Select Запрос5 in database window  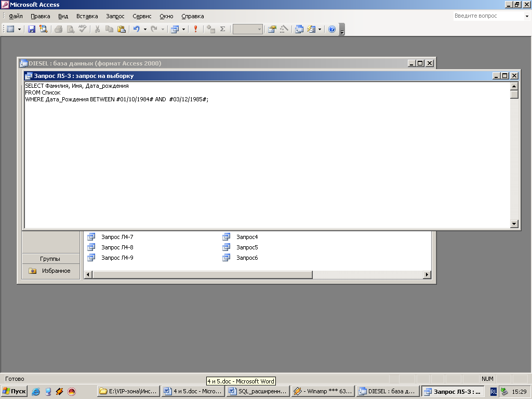pos(247,247)
